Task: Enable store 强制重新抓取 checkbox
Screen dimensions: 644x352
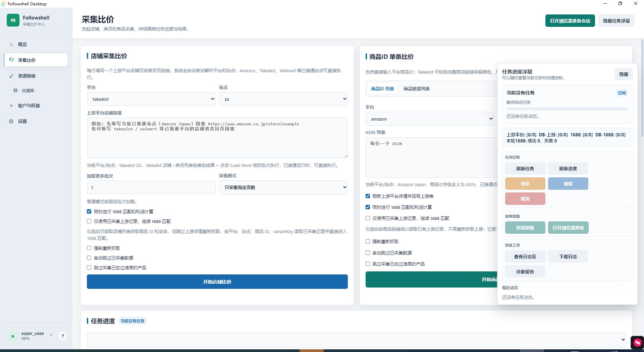Action: tap(89, 248)
